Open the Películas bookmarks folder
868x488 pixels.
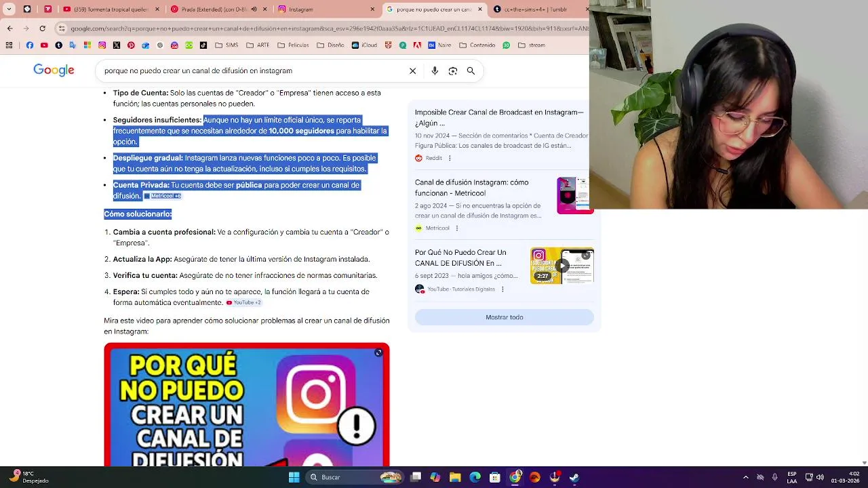click(293, 45)
